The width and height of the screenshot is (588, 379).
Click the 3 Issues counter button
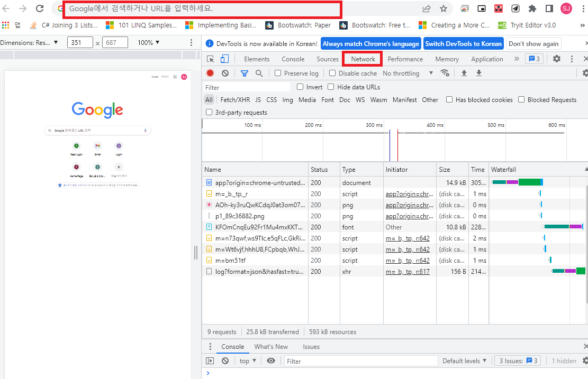pos(518,361)
